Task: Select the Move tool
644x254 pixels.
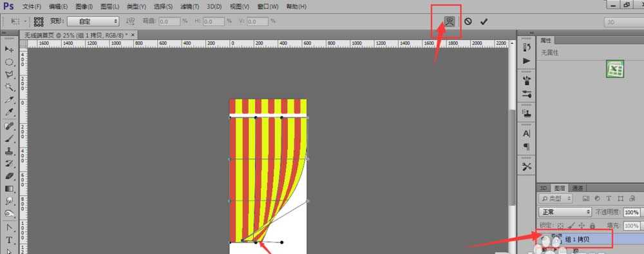Action: (9, 50)
